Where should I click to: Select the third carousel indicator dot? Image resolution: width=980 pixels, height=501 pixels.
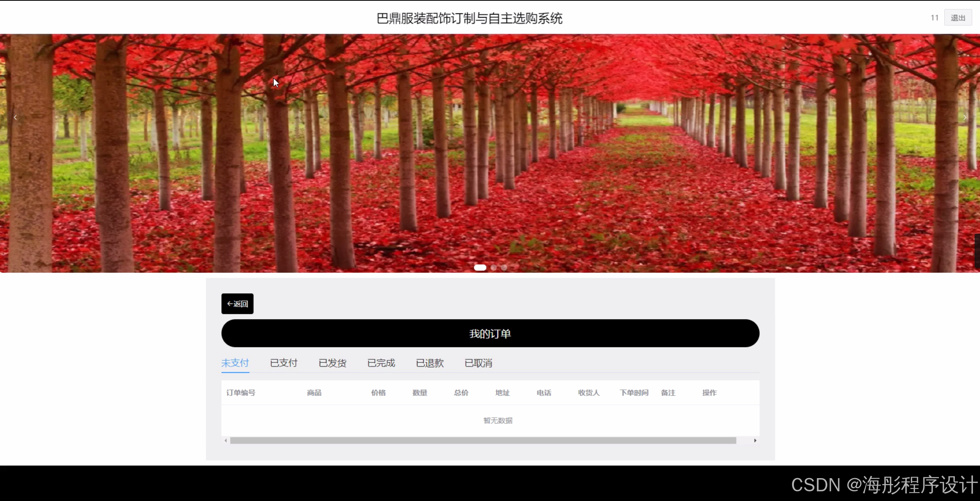click(504, 267)
